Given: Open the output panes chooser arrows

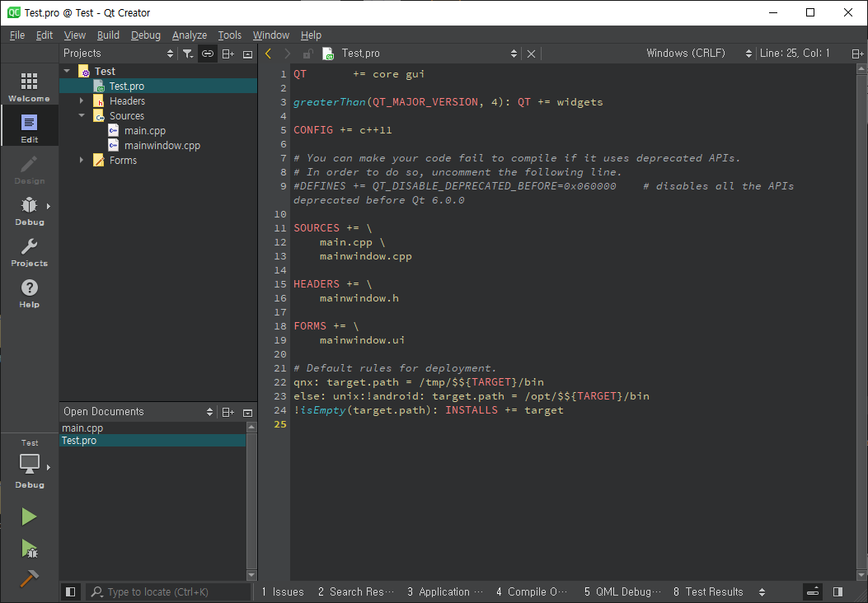Looking at the screenshot, I should (x=762, y=592).
